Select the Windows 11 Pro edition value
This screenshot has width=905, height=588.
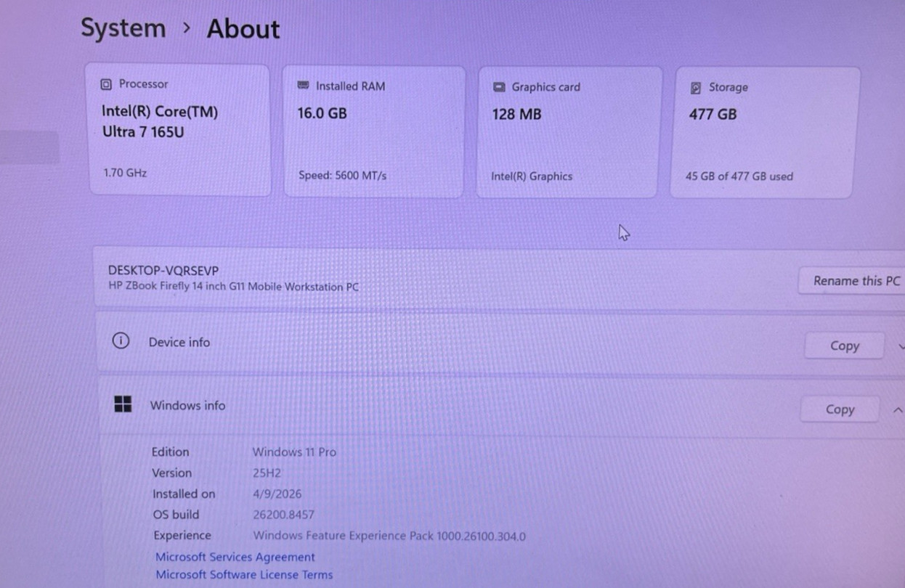pyautogui.click(x=294, y=452)
